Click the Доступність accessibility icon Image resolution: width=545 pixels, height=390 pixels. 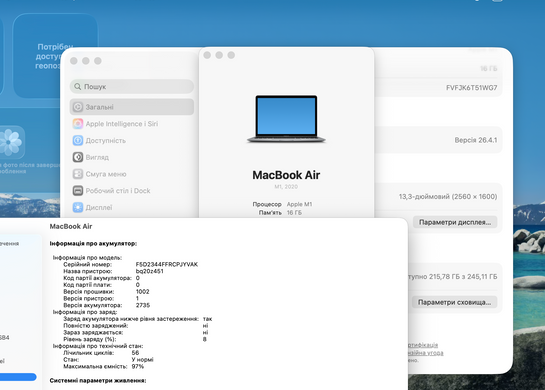78,140
